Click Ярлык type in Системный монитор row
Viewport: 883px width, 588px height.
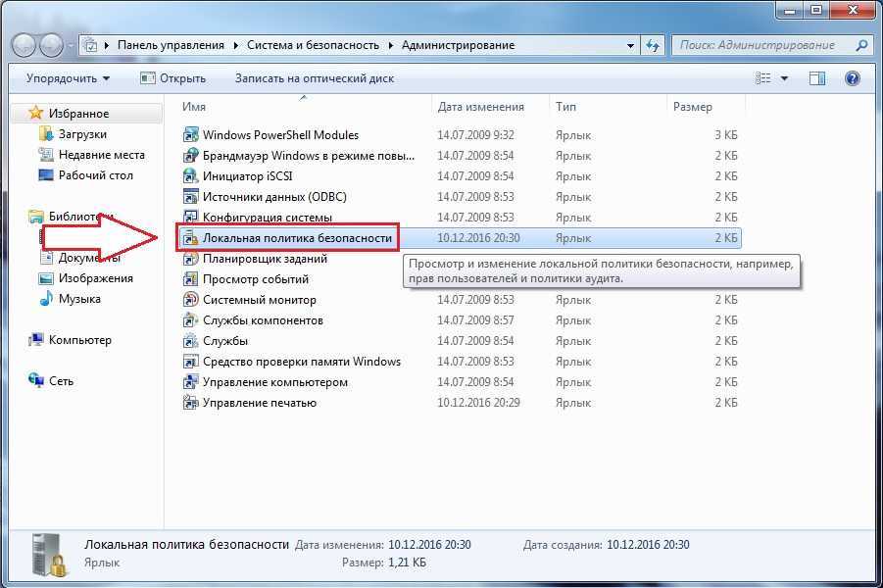(573, 300)
